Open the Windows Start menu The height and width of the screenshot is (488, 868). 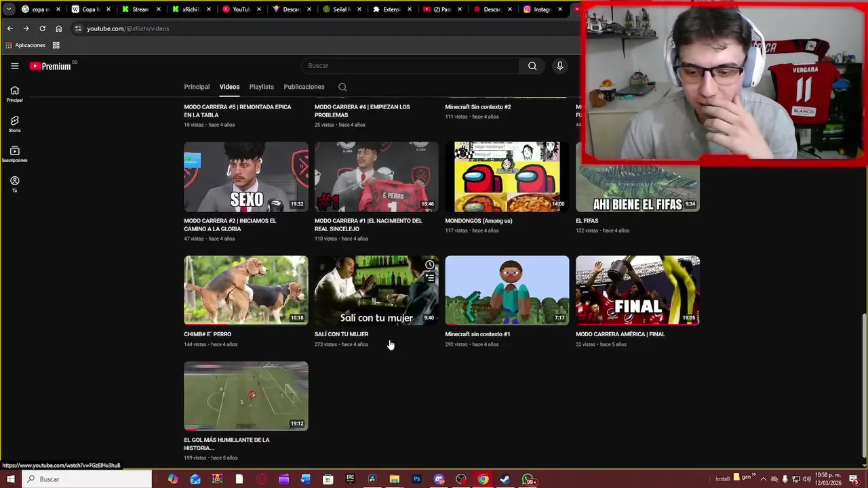(x=11, y=479)
